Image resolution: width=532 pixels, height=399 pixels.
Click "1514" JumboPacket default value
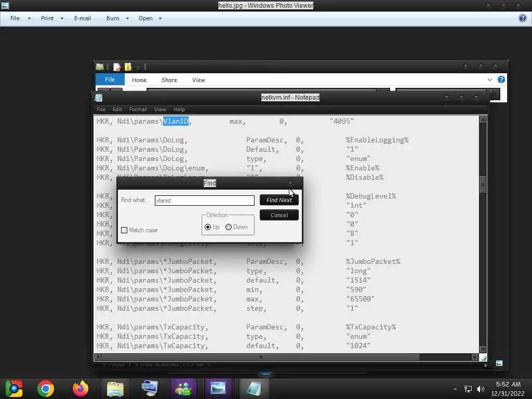pos(358,280)
